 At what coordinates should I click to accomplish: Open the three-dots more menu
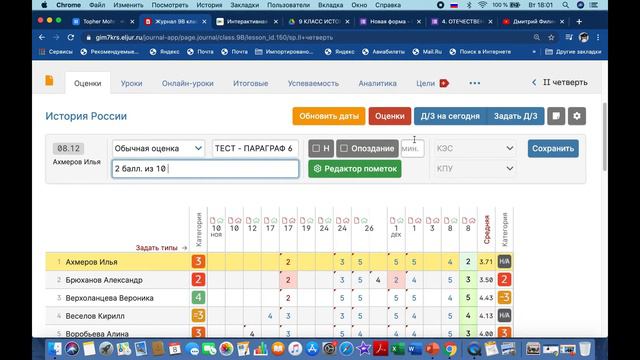[x=474, y=83]
